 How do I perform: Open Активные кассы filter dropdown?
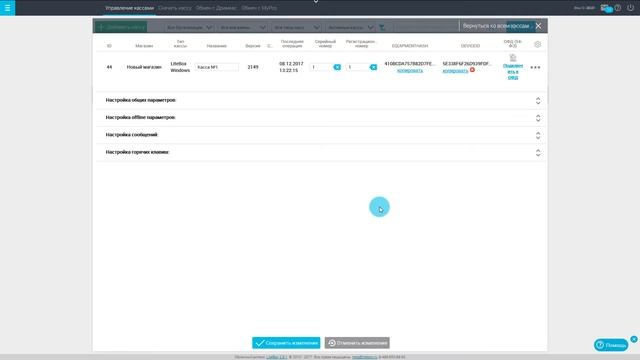(x=350, y=27)
